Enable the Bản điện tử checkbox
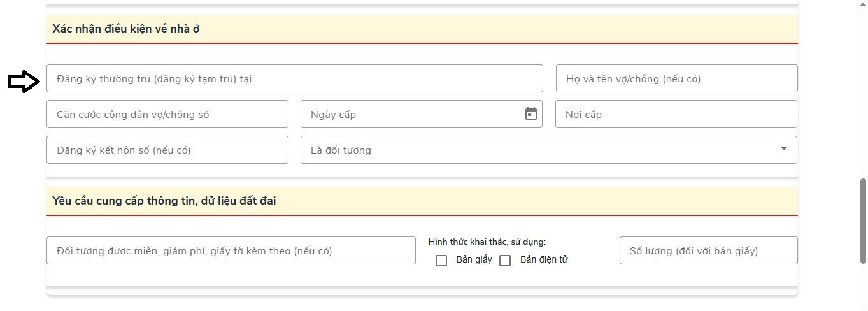 pos(505,260)
